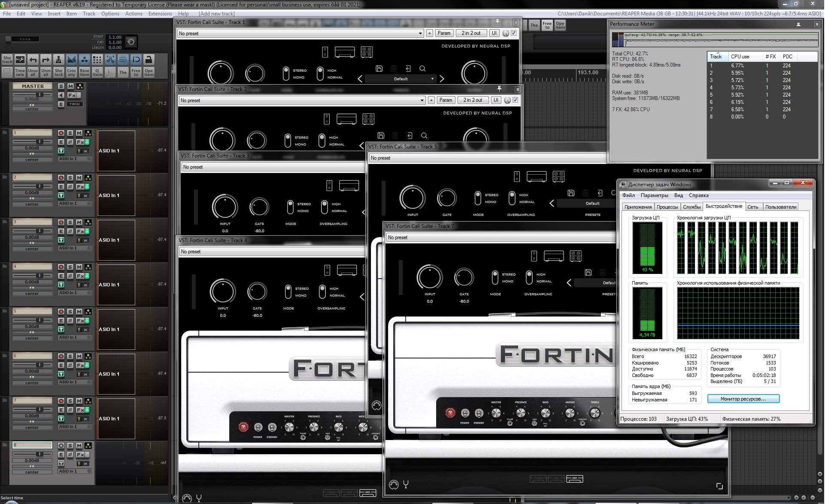Viewport: 825px width, 504px height.
Task: Click 'Монитор ресурсов...' in Task Manager
Action: 743,399
